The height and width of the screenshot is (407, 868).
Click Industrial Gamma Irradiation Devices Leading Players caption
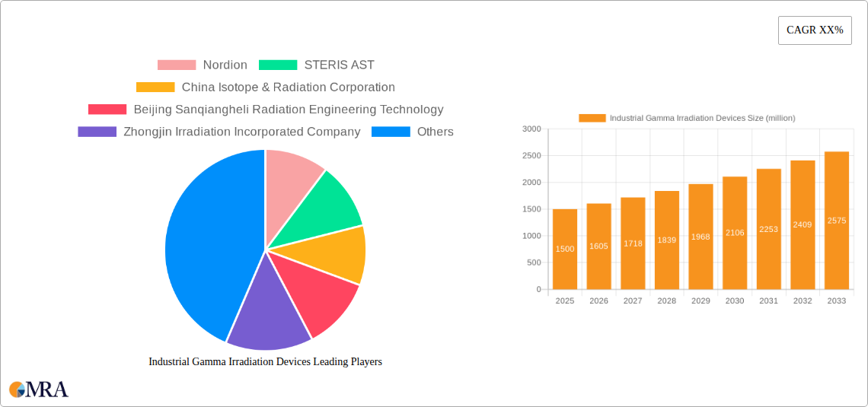[x=265, y=361]
